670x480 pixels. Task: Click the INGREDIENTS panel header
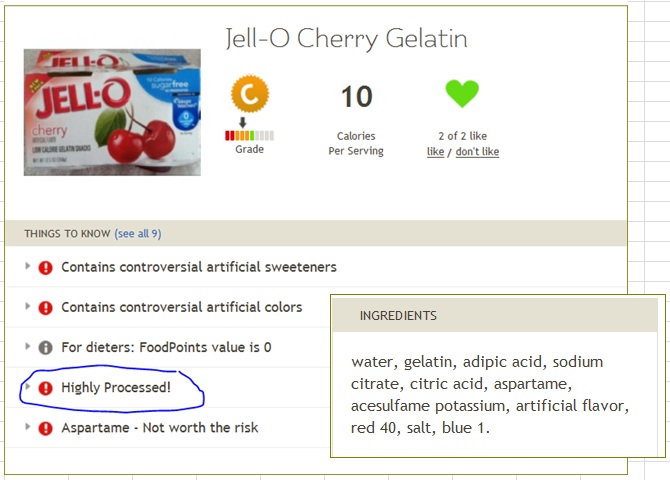click(495, 315)
